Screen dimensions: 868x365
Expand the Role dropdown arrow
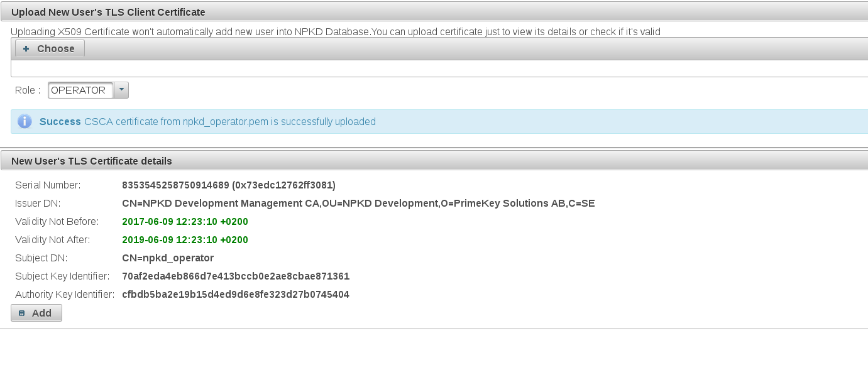pyautogui.click(x=121, y=90)
